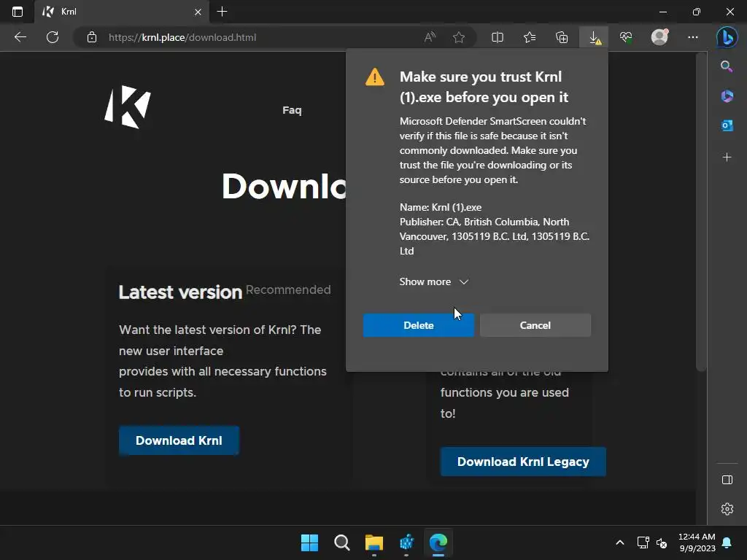Open File Explorer from taskbar

tap(374, 542)
